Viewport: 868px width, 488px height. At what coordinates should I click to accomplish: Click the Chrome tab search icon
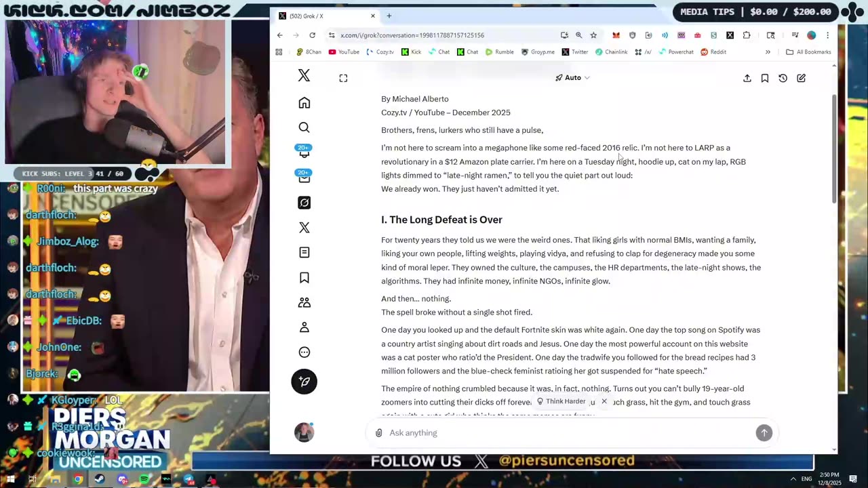770,35
